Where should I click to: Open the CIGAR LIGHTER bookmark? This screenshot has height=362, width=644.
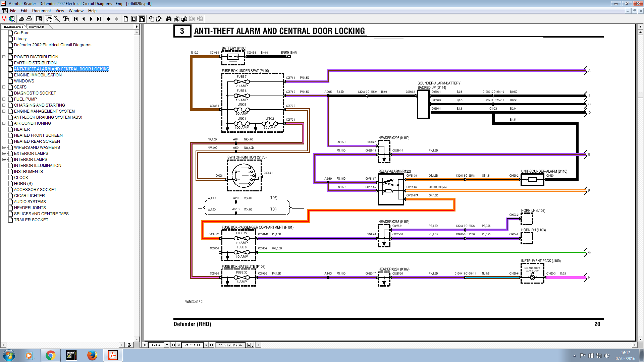[30, 196]
